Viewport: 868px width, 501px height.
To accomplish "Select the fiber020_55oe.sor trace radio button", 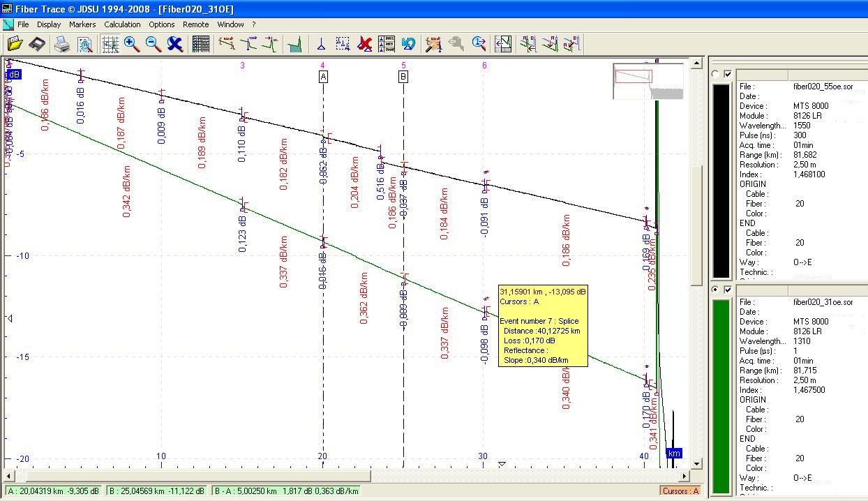I will point(714,74).
